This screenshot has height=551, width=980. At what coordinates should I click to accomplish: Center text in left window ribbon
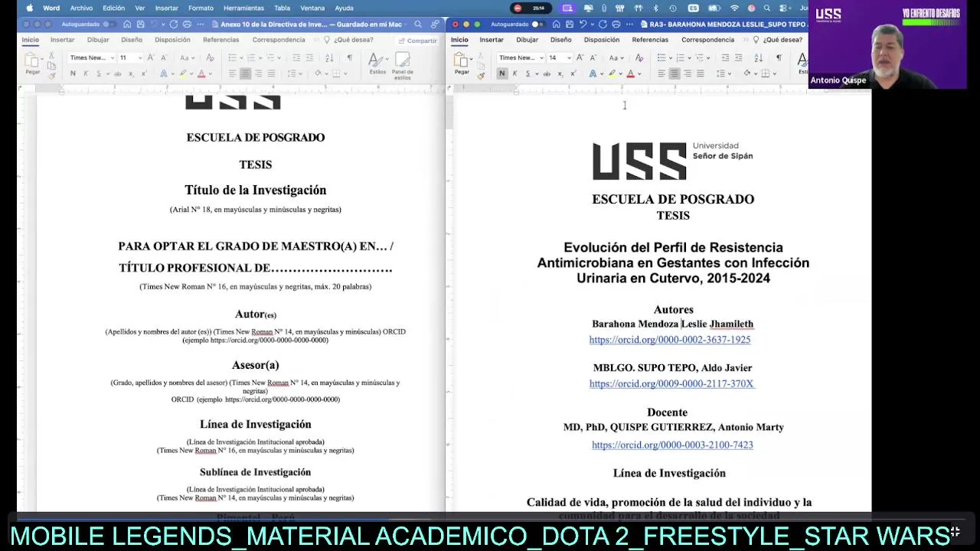coord(245,73)
